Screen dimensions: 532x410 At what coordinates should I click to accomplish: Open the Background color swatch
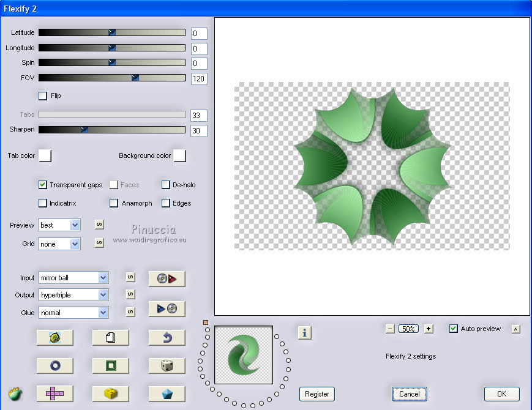click(180, 155)
